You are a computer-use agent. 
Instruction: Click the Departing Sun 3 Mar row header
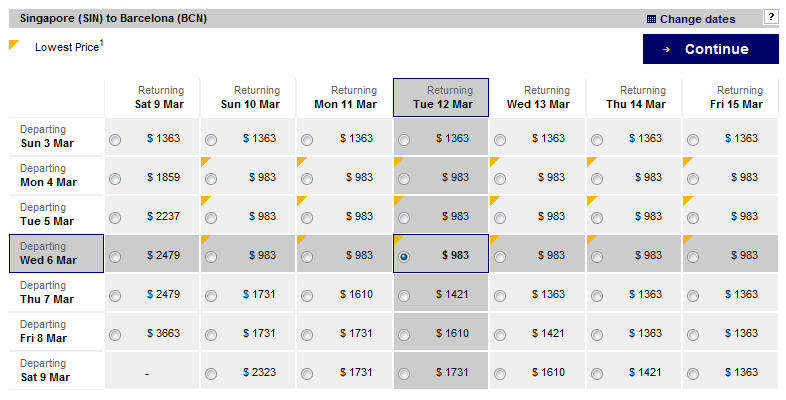(x=57, y=137)
